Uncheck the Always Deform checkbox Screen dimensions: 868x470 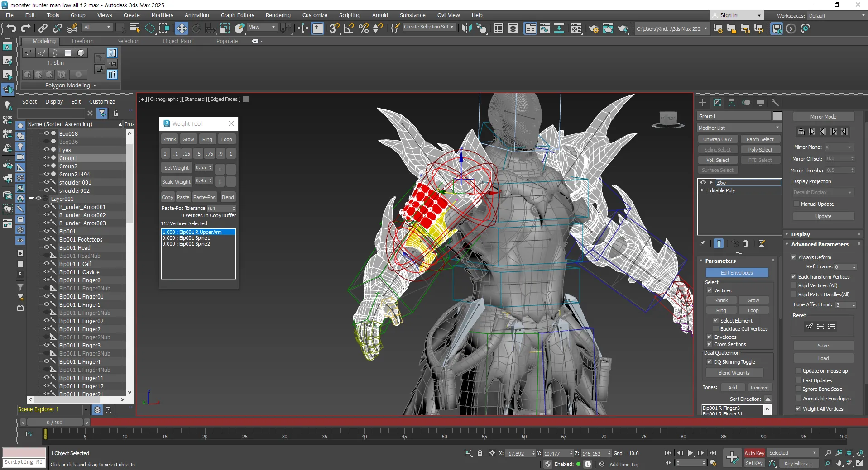[794, 257]
